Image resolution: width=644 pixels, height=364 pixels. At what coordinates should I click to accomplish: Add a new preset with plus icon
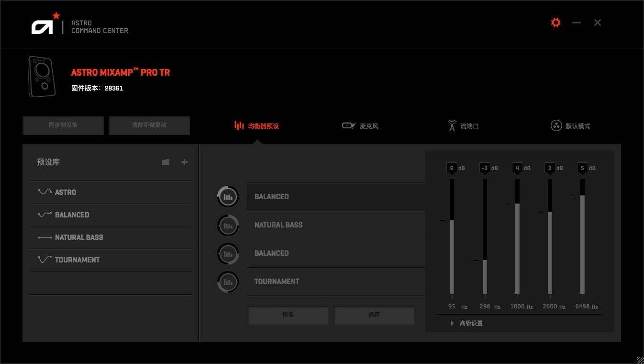point(184,162)
